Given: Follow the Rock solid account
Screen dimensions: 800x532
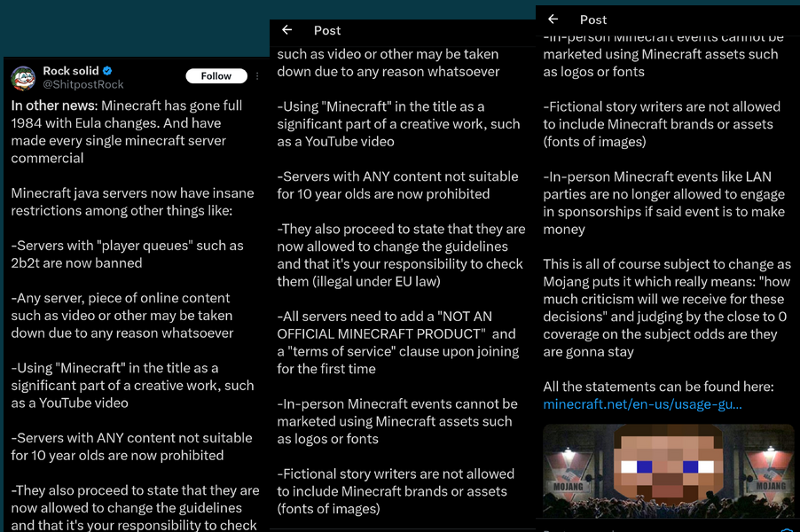Looking at the screenshot, I should coord(216,76).
